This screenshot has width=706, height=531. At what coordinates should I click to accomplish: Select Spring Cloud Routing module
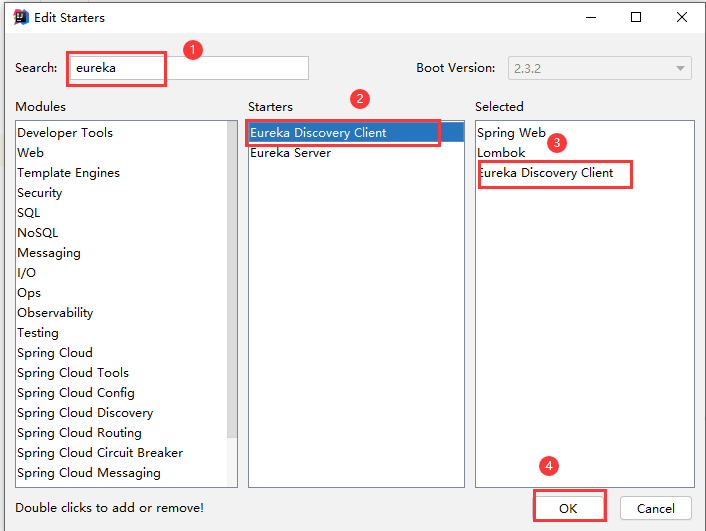pyautogui.click(x=122, y=433)
